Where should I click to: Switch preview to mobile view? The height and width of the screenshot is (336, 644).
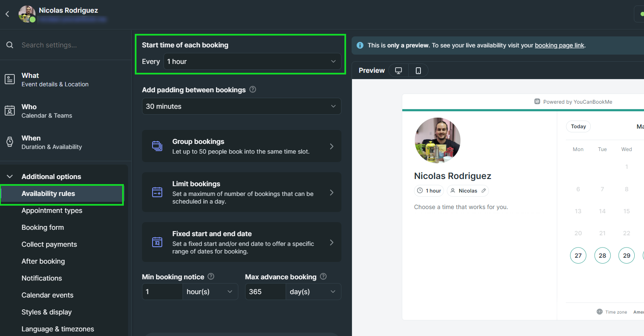pyautogui.click(x=418, y=71)
